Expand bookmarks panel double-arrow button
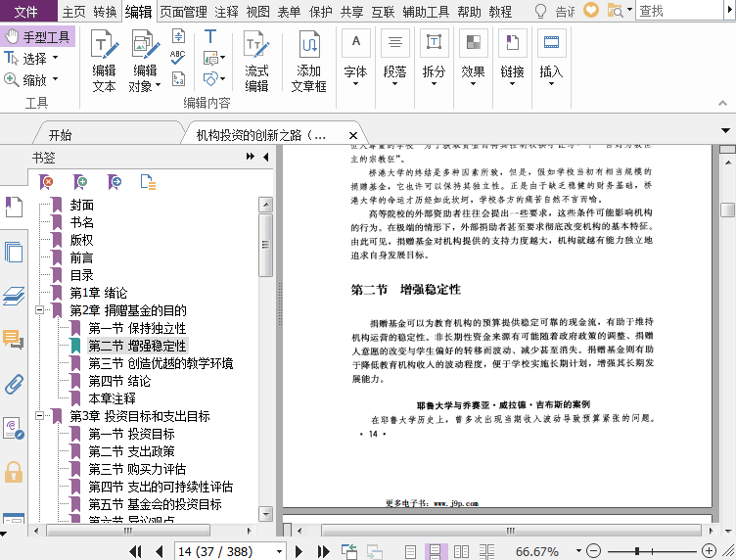The width and height of the screenshot is (736, 560). coord(251,157)
